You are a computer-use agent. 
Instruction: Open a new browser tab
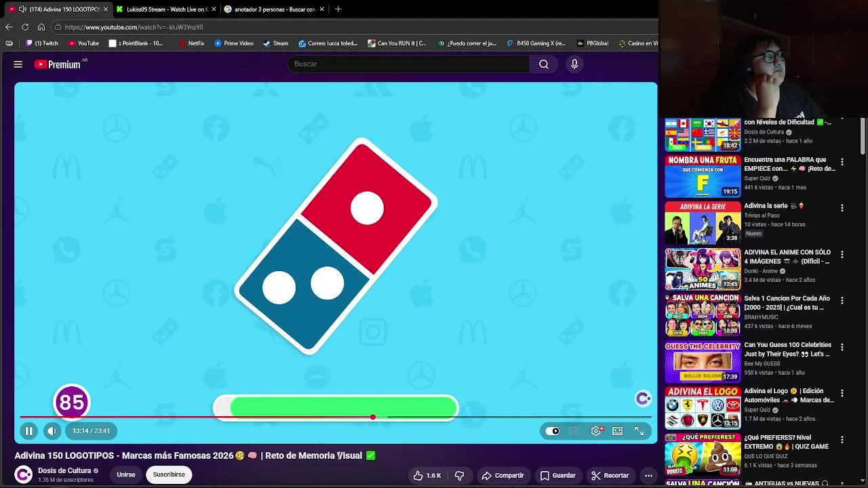[338, 9]
